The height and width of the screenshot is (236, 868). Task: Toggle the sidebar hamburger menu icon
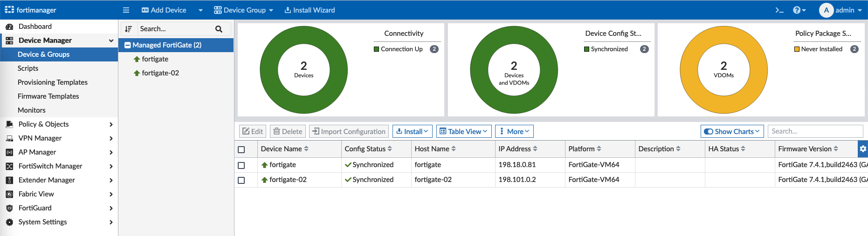(x=126, y=10)
